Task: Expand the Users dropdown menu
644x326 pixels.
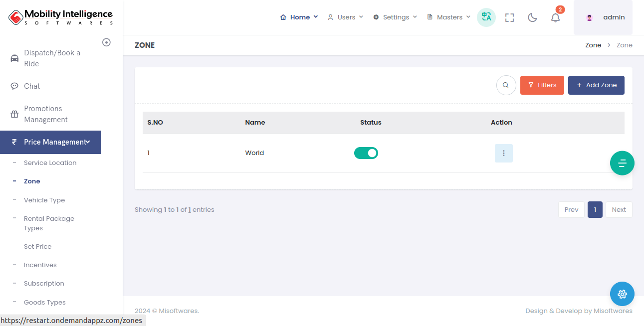Action: (345, 17)
